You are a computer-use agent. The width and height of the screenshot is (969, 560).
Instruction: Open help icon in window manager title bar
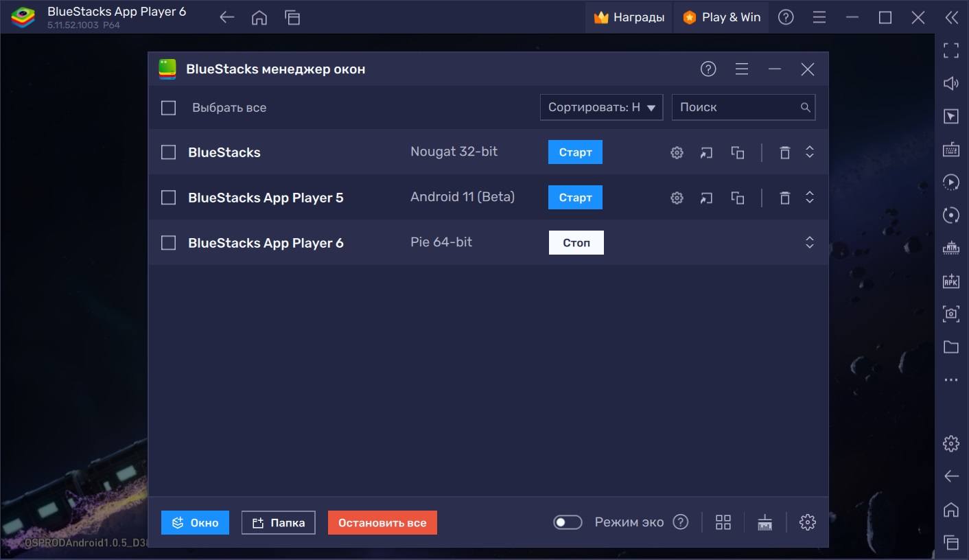click(708, 69)
